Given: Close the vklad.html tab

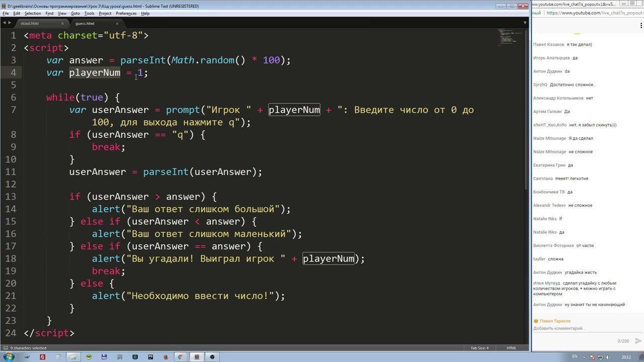Looking at the screenshot, I should [62, 24].
